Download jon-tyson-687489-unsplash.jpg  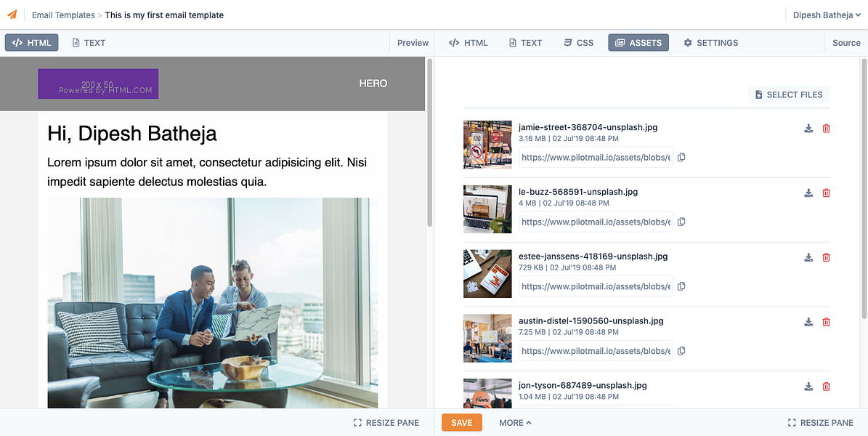pyautogui.click(x=808, y=387)
